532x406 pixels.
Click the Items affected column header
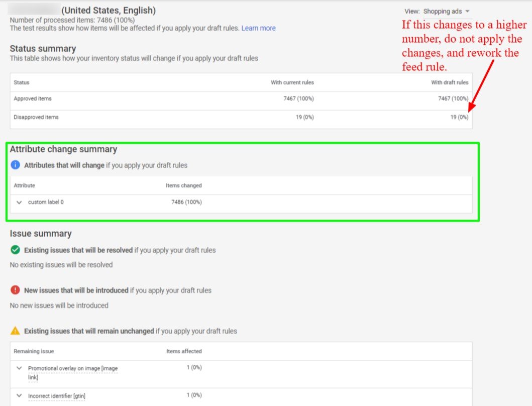coord(184,351)
